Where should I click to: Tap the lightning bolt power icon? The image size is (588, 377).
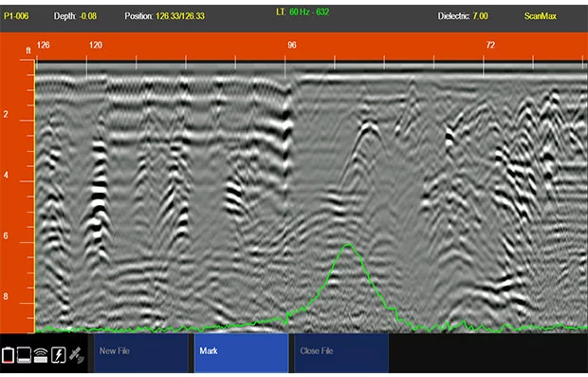point(59,355)
